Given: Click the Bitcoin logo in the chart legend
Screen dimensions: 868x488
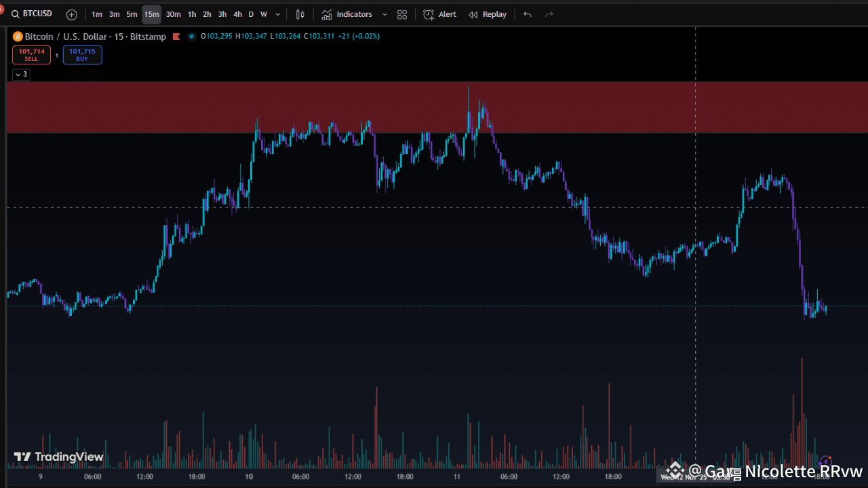Looking at the screenshot, I should pyautogui.click(x=18, y=37).
